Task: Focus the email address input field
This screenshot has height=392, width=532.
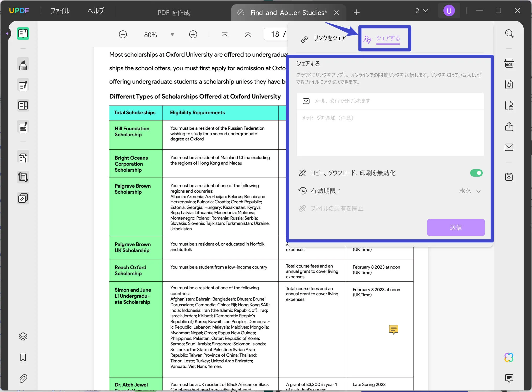Action: [390, 101]
